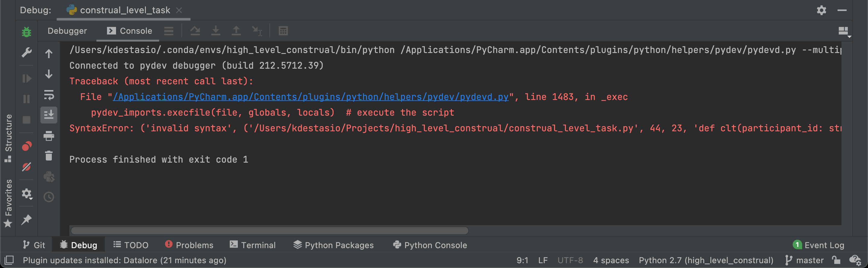Image resolution: width=868 pixels, height=268 pixels.
Task: Toggle Soft-Wrap for console output
Action: point(49,95)
